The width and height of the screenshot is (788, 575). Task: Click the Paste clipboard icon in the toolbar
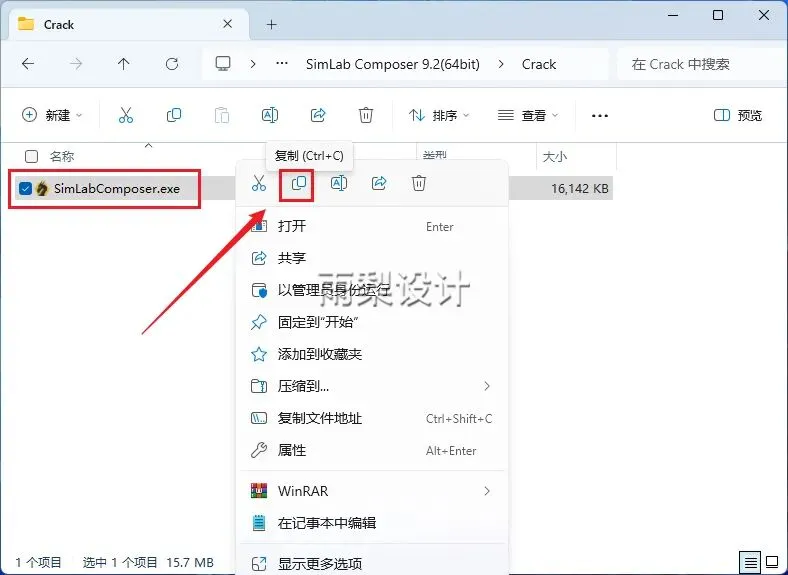click(x=222, y=115)
